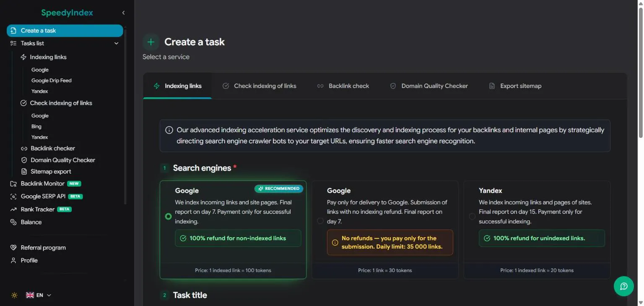Select Google no-refund delivery radio option
The height and width of the screenshot is (306, 644).
point(320,221)
